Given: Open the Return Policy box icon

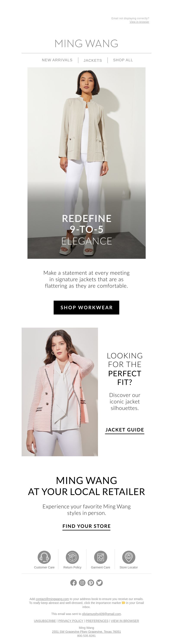Looking at the screenshot, I should (72, 557).
